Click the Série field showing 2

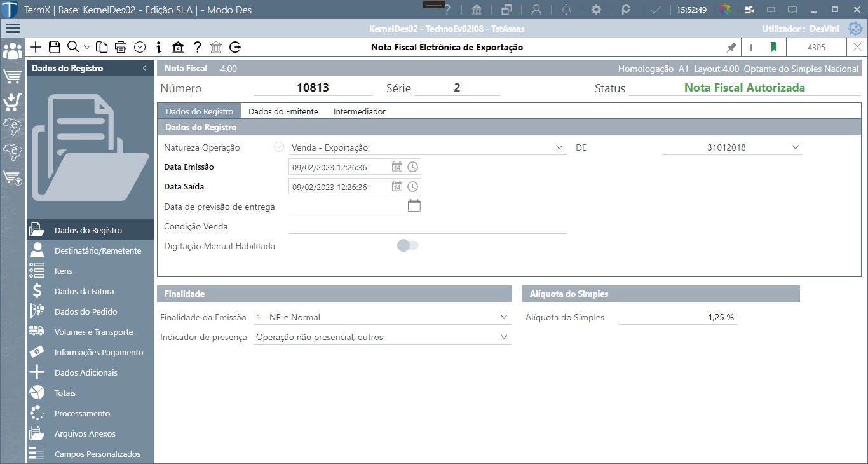(x=457, y=88)
